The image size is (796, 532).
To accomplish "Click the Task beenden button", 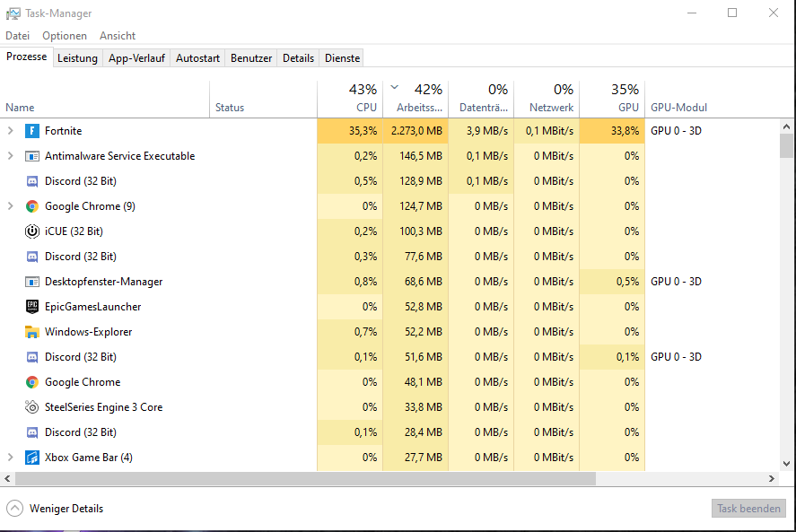I will coord(748,508).
